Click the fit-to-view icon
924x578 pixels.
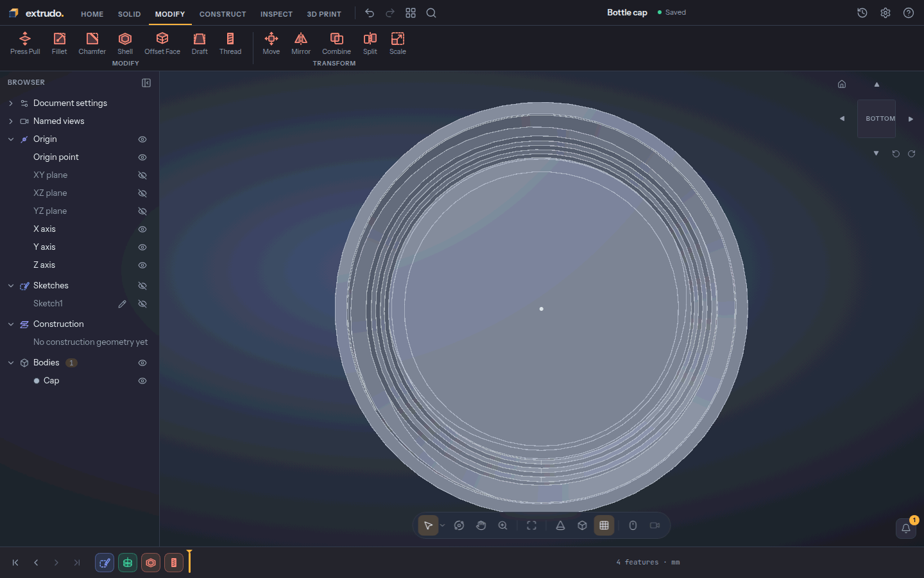(531, 525)
